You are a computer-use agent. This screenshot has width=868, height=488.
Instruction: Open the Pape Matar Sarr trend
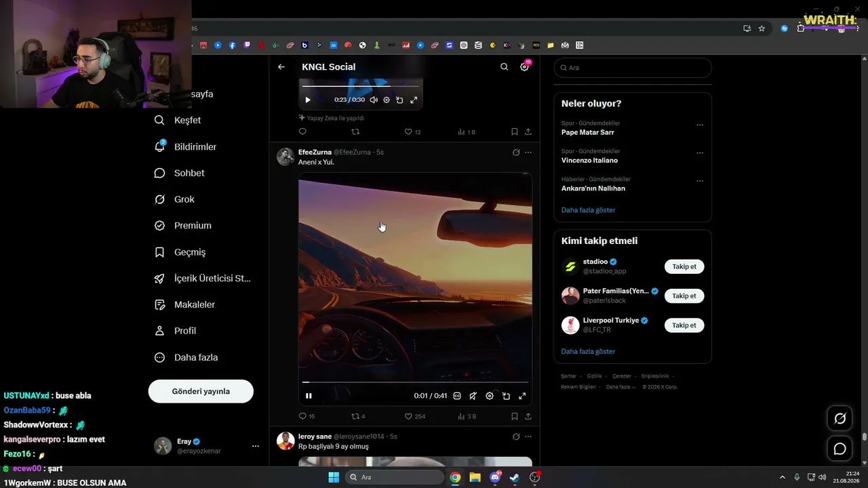coord(587,132)
